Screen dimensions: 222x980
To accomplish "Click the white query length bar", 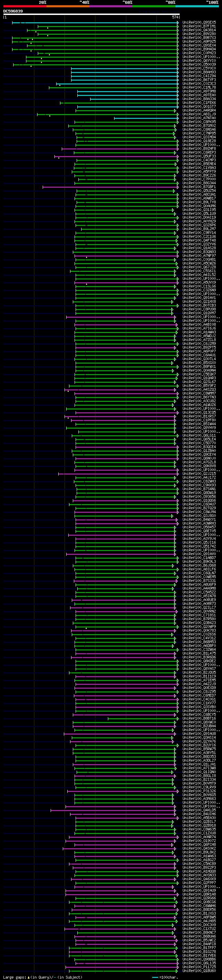I will 92,15.
